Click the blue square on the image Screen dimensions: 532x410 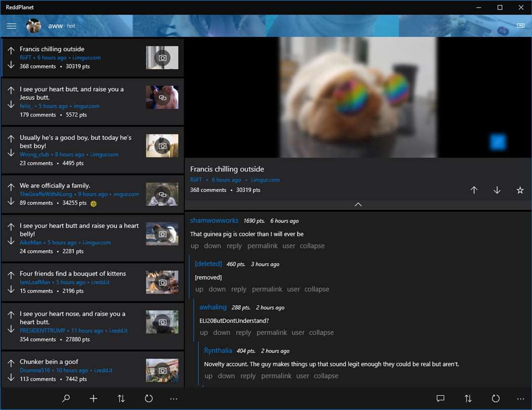498,142
